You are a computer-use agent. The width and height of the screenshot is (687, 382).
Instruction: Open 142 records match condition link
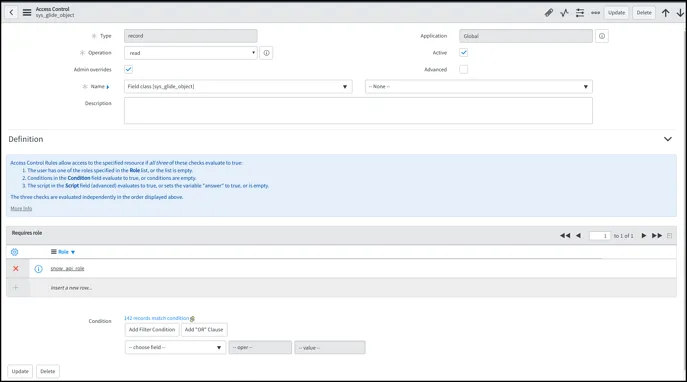[156, 318]
